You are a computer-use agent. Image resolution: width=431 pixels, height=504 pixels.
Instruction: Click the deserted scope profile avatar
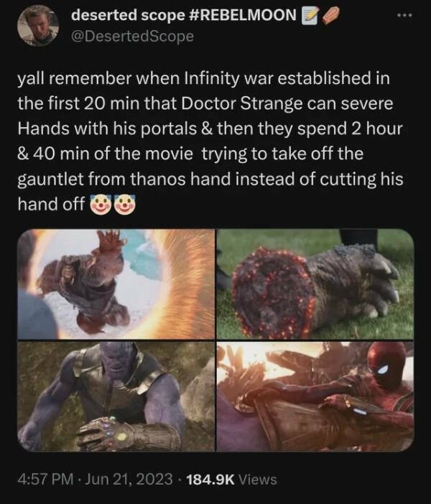coord(37,24)
